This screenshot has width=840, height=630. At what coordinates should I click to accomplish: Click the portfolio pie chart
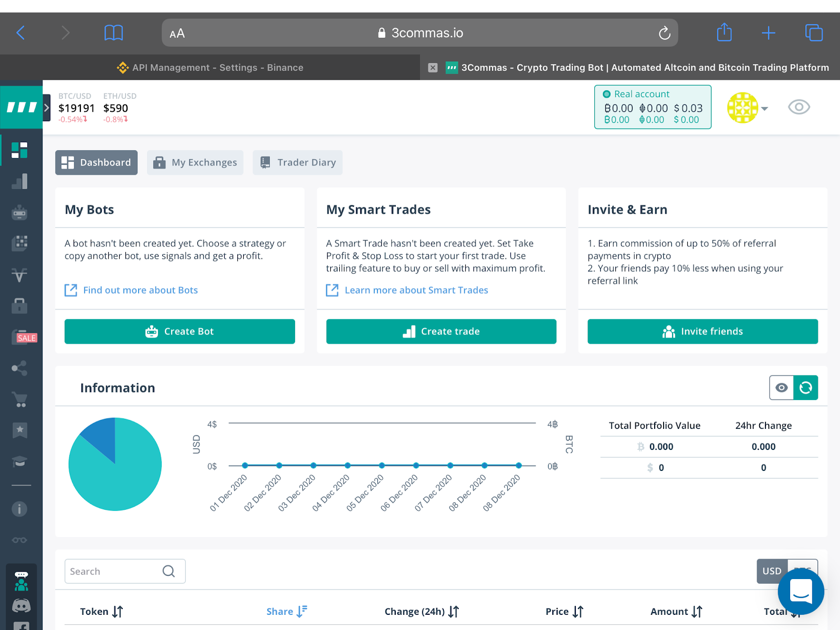coord(115,464)
